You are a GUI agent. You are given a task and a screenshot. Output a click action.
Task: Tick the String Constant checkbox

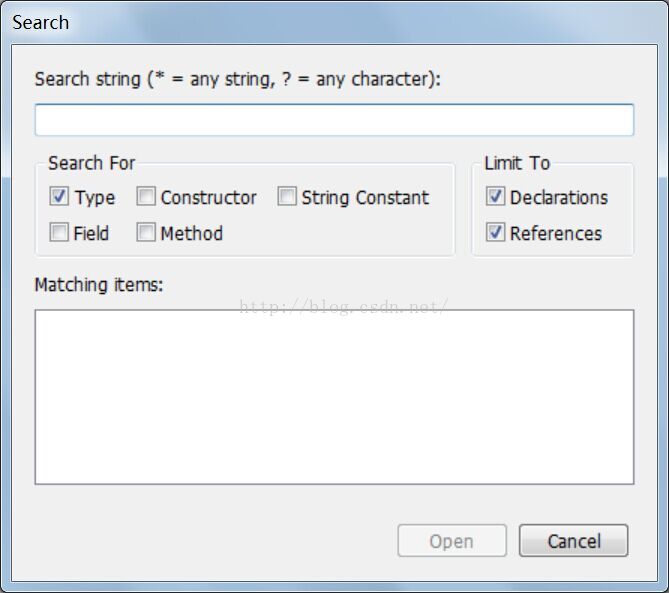pyautogui.click(x=287, y=197)
